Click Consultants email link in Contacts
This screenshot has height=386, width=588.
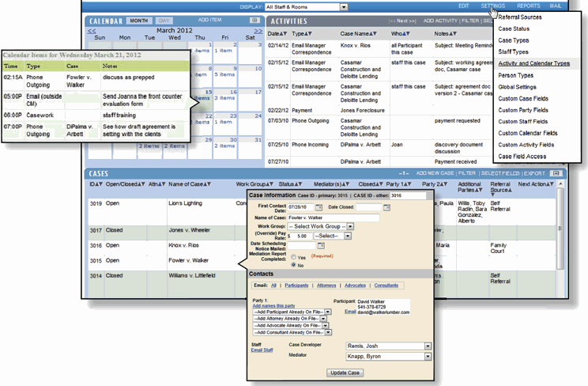386,286
